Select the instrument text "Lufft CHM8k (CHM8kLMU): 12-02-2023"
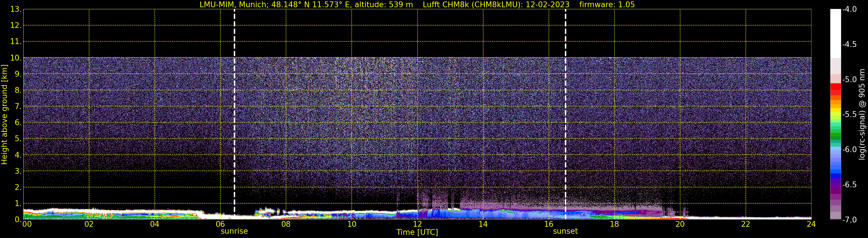868x238 pixels. click(x=496, y=5)
